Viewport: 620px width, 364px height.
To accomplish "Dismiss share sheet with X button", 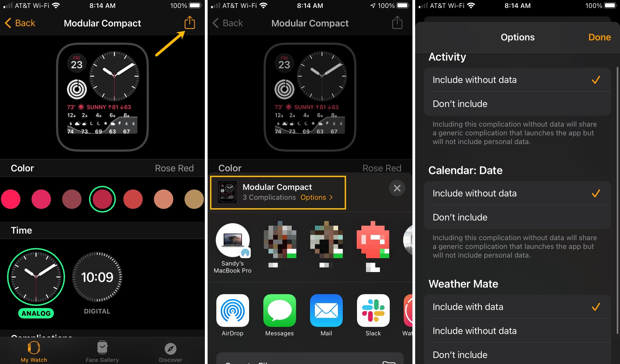I will coord(397,188).
